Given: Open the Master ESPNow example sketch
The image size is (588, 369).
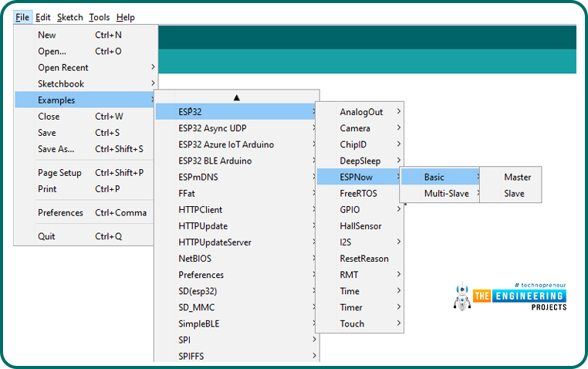Looking at the screenshot, I should (511, 177).
